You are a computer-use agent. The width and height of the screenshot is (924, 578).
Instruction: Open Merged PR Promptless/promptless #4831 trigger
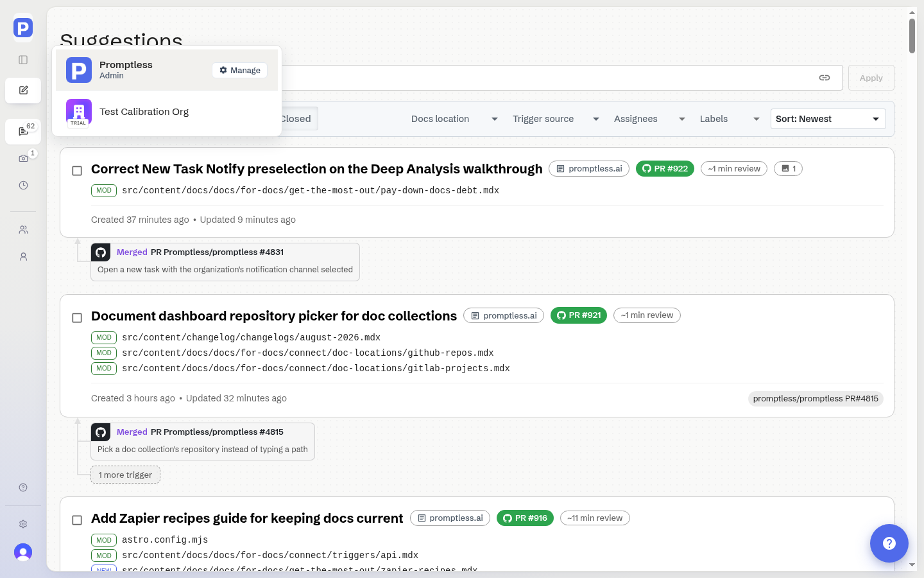(x=225, y=261)
